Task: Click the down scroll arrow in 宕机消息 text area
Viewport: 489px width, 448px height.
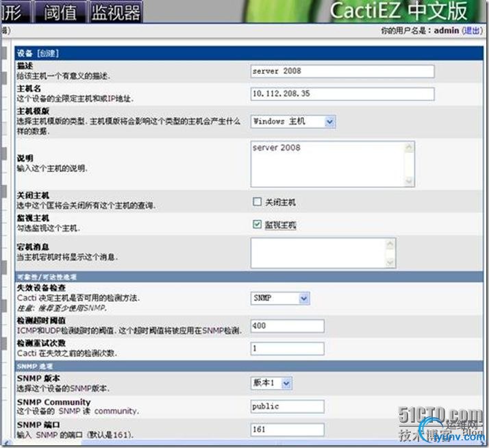Action: click(390, 262)
